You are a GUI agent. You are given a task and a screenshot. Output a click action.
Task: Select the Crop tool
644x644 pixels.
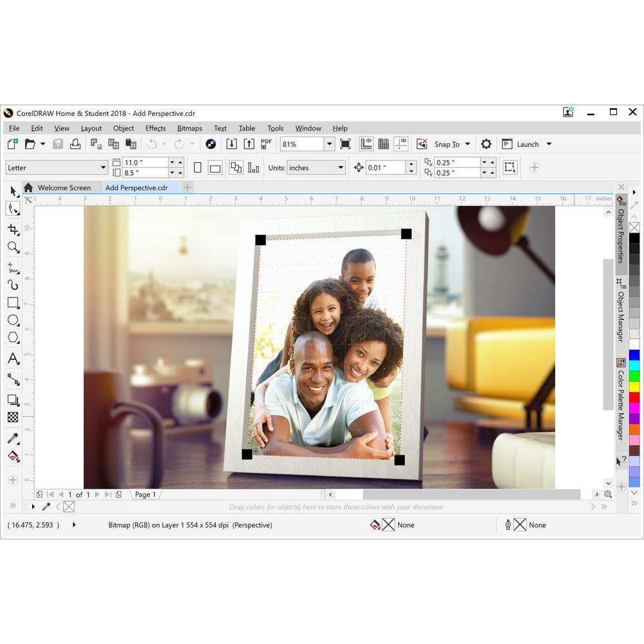[14, 229]
